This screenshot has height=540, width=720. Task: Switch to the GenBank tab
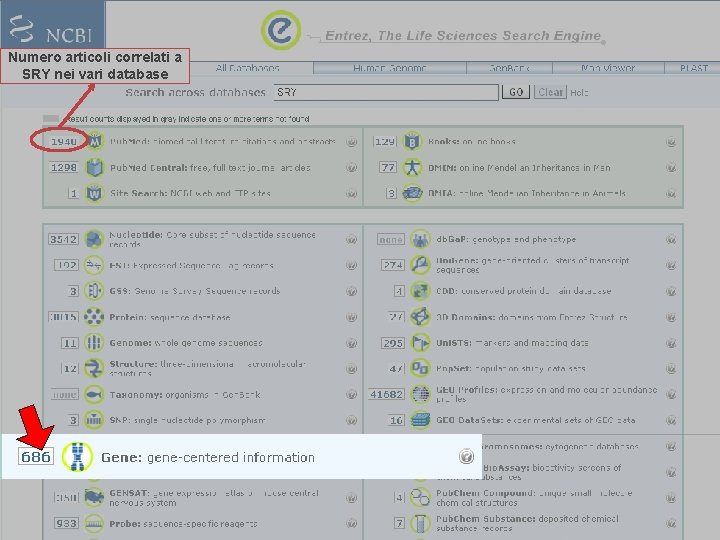pyautogui.click(x=509, y=68)
